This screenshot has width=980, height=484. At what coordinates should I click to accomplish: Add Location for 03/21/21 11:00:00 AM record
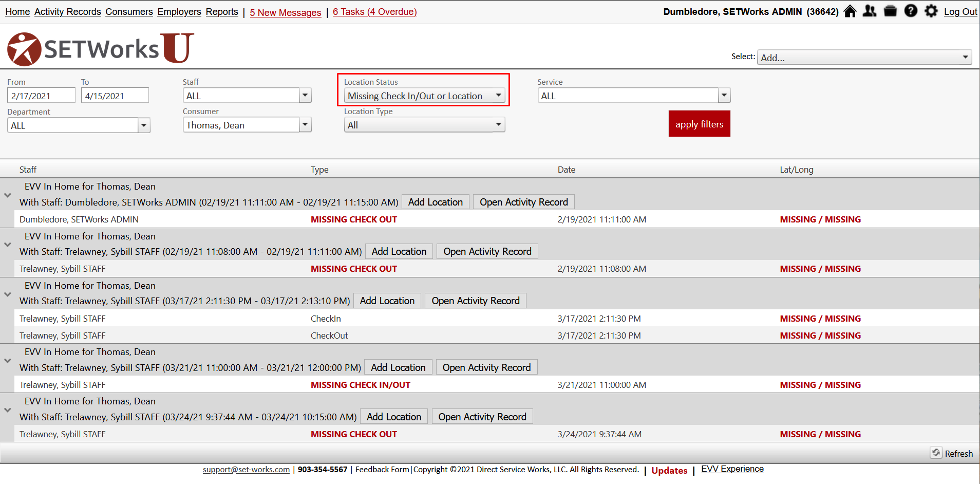pos(398,367)
